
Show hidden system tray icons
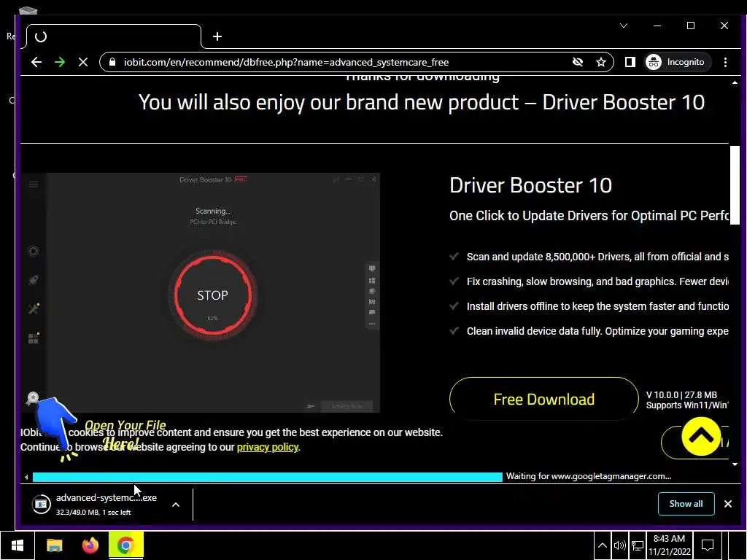602,545
